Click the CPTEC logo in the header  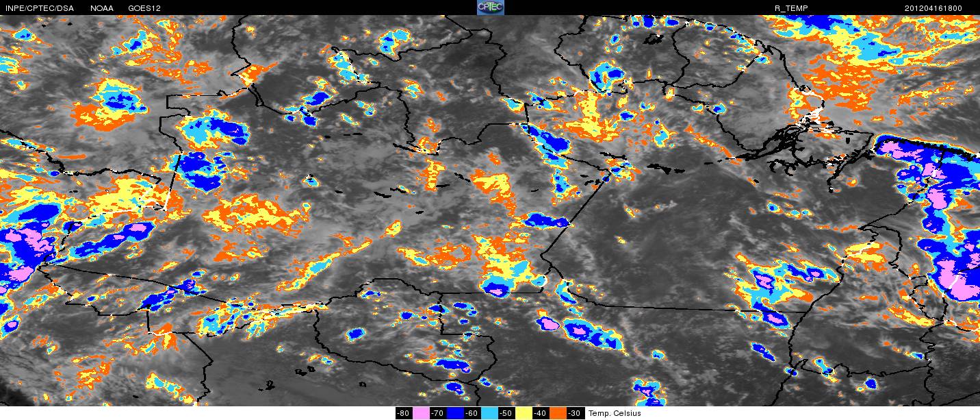[490, 8]
